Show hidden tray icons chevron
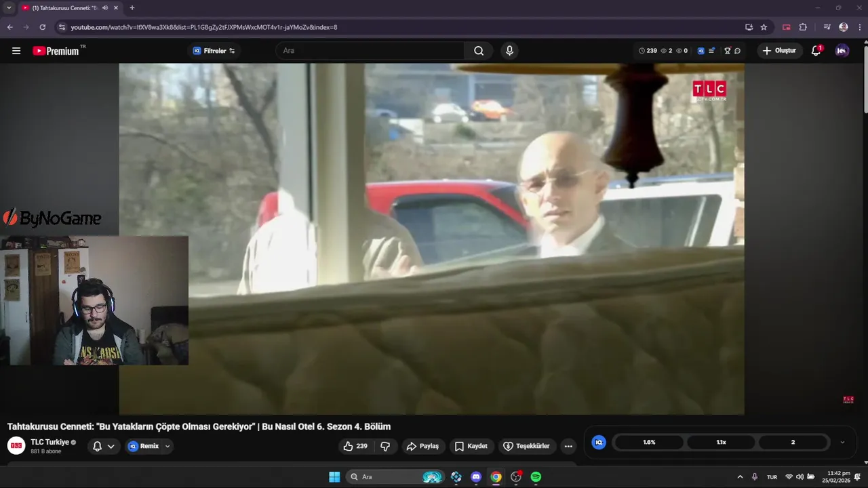 coord(740,477)
